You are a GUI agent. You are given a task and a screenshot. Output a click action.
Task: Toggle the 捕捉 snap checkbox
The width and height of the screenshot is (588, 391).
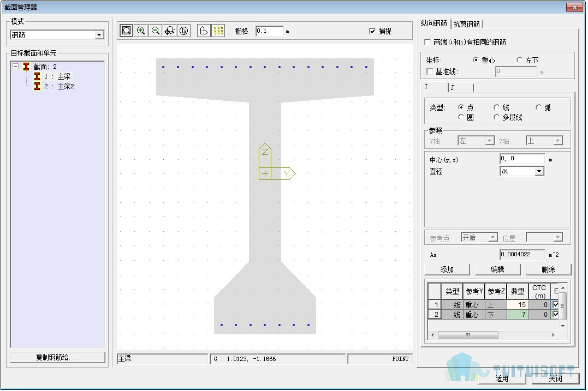(372, 31)
